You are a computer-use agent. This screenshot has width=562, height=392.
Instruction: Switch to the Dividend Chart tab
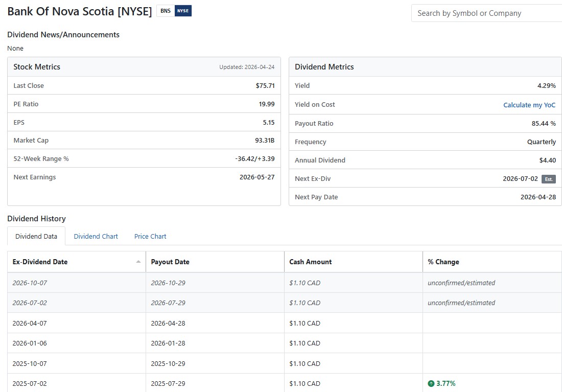[96, 236]
